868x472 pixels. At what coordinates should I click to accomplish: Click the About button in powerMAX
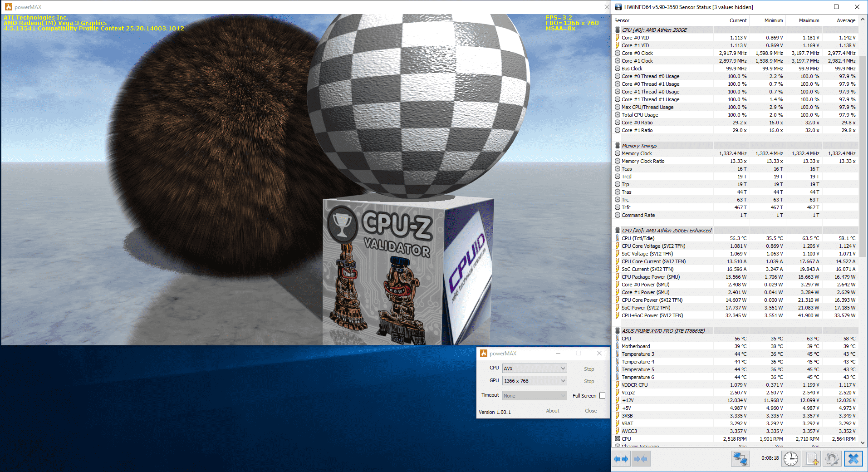[x=552, y=411]
